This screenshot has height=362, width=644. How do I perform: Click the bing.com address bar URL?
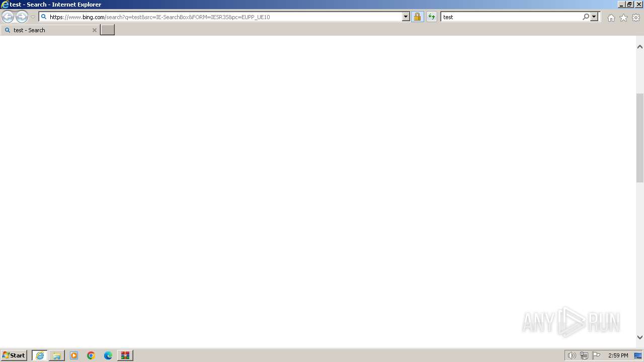coord(159,17)
